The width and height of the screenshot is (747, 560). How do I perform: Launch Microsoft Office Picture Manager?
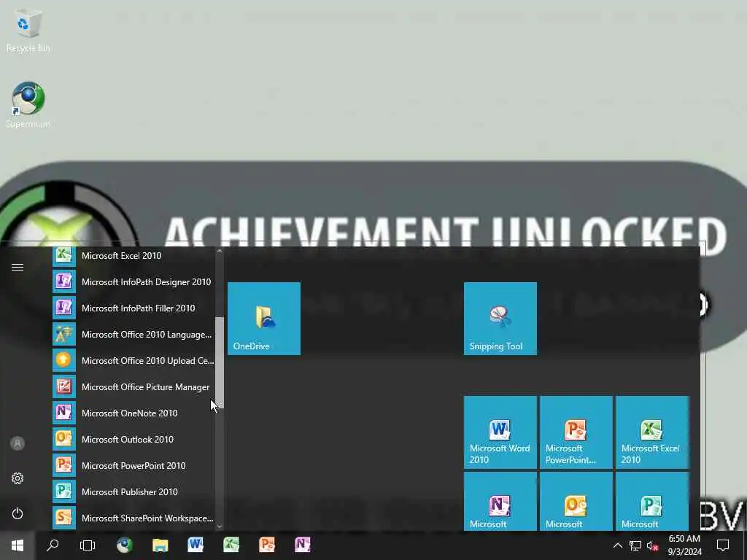coord(133,386)
